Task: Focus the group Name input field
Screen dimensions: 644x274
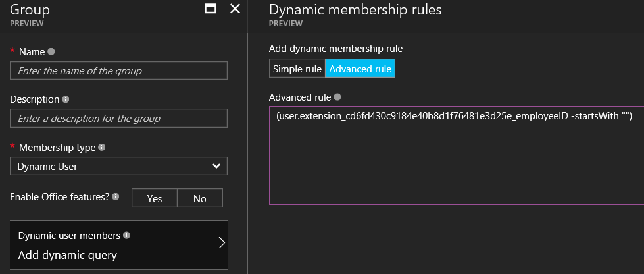Action: coord(118,70)
